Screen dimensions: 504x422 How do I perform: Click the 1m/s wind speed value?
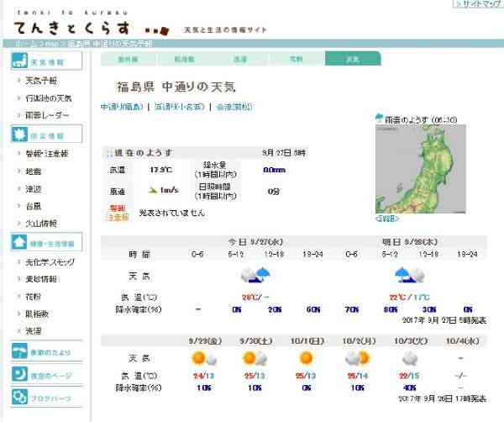tap(169, 190)
